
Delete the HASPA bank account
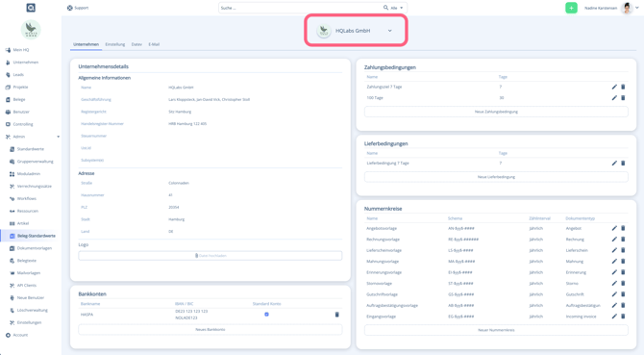click(x=336, y=315)
